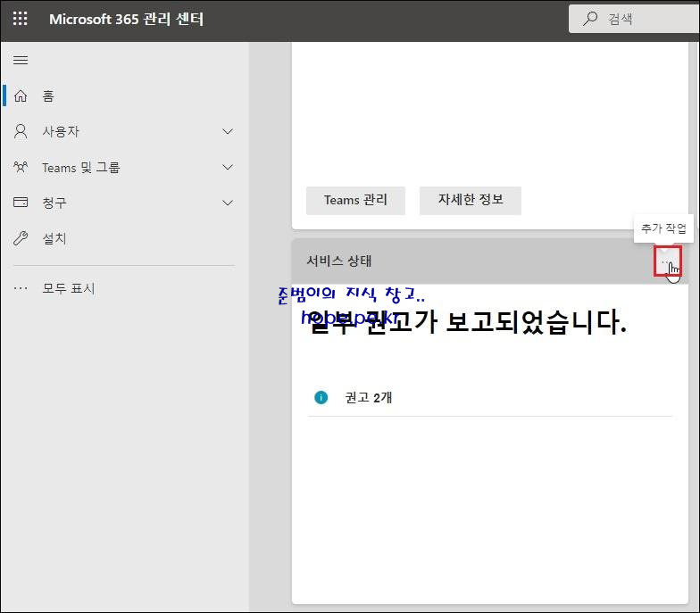Open the app launcher waffle icon

(20, 18)
